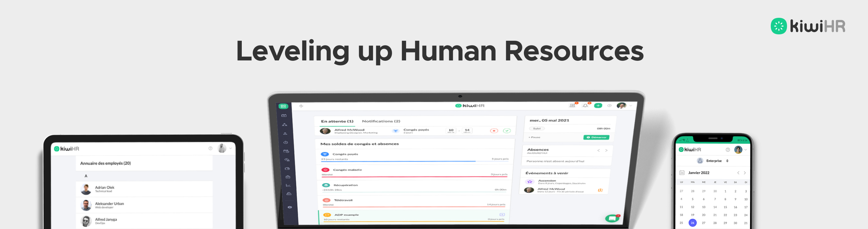Open Adrian Olek's employee row on tablet
Screen dimensions: 868x229
pyautogui.click(x=144, y=189)
